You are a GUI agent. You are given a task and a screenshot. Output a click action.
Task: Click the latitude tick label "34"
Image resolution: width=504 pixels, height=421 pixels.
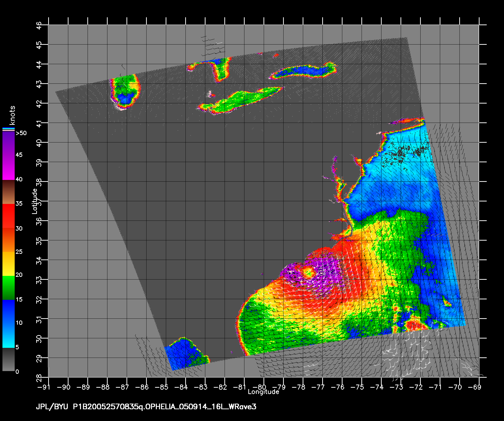[39, 260]
